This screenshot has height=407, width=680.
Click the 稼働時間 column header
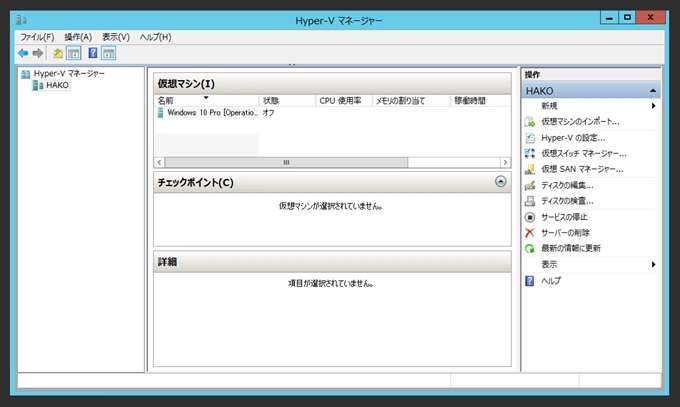click(x=480, y=101)
